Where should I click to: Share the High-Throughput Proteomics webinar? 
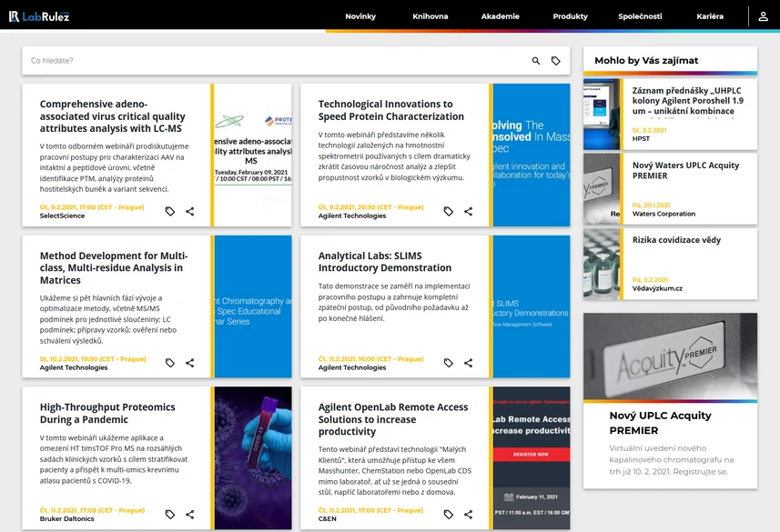(190, 515)
